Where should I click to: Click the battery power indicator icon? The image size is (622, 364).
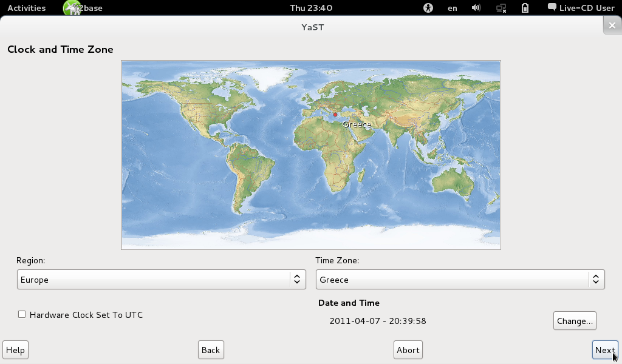525,8
